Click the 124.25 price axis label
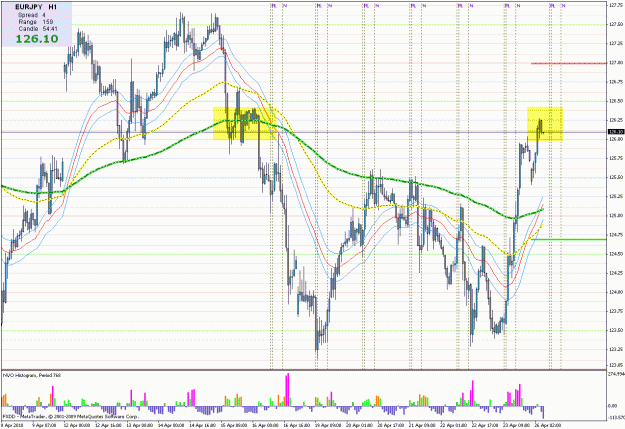The height and width of the screenshot is (429, 625). (x=616, y=273)
